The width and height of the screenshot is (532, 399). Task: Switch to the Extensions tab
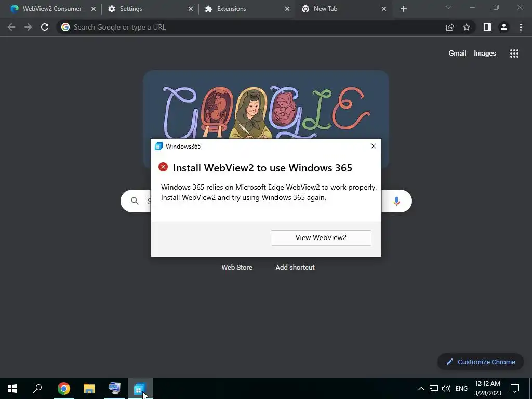247,9
